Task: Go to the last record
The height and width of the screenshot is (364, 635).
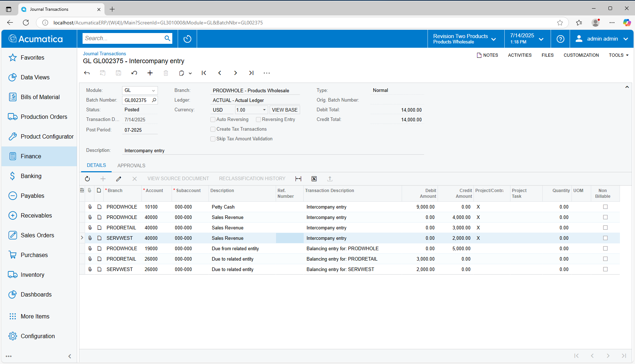Action: point(251,73)
